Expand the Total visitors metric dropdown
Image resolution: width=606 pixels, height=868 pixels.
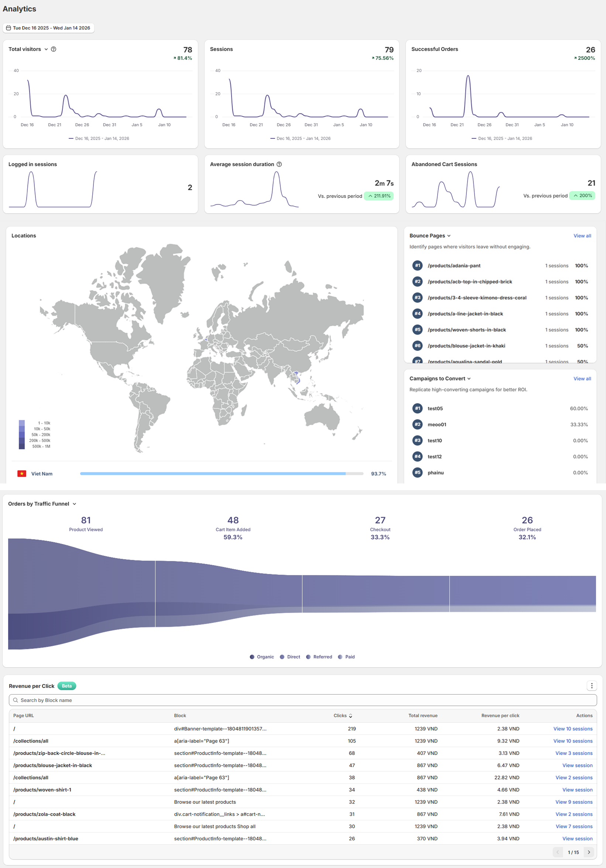[46, 49]
